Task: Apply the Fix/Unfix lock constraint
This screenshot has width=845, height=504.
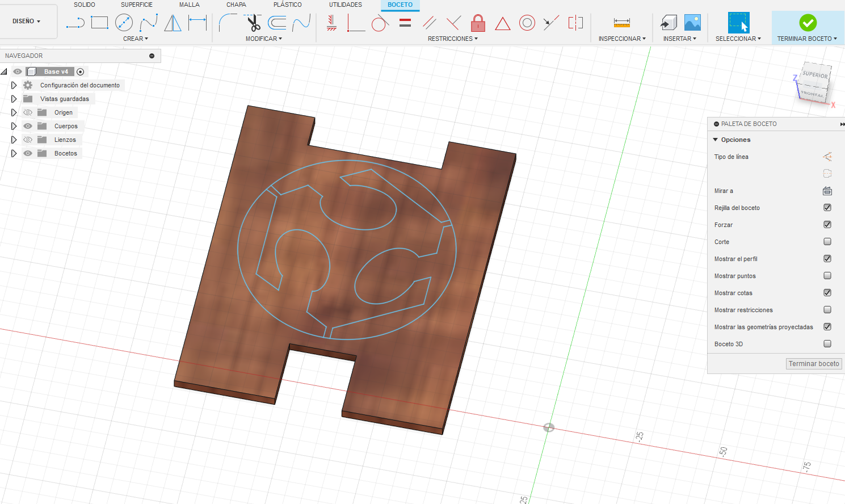Action: pos(478,23)
